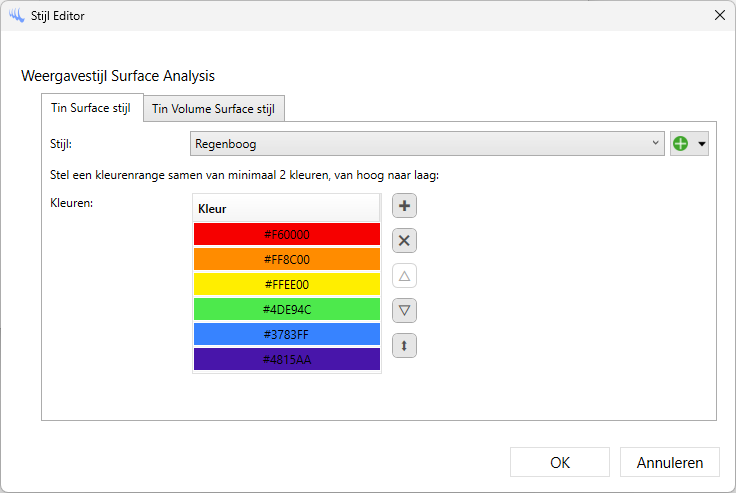Viewport: 736px width, 493px height.
Task: Confirm with the OK button
Action: click(x=560, y=462)
